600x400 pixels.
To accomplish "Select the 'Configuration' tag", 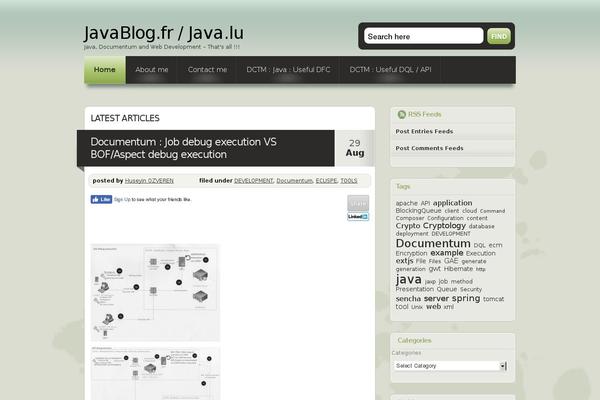I will 445,218.
